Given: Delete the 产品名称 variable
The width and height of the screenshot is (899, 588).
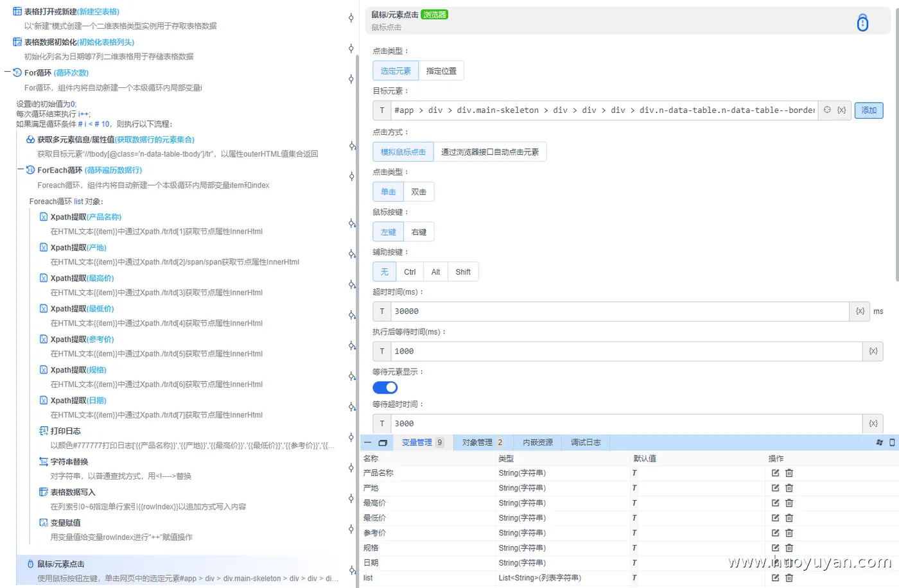Looking at the screenshot, I should tap(789, 473).
